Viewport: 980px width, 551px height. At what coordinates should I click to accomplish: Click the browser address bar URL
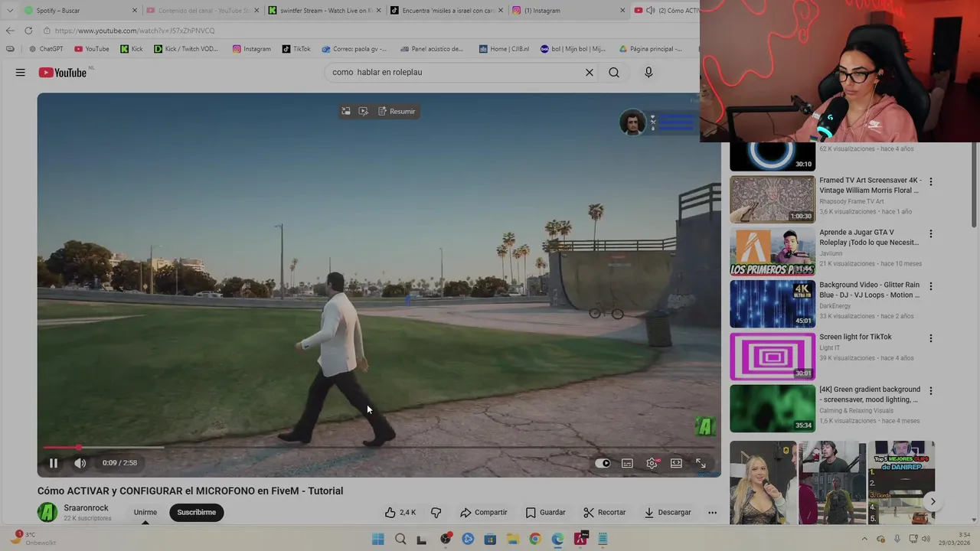tap(135, 31)
